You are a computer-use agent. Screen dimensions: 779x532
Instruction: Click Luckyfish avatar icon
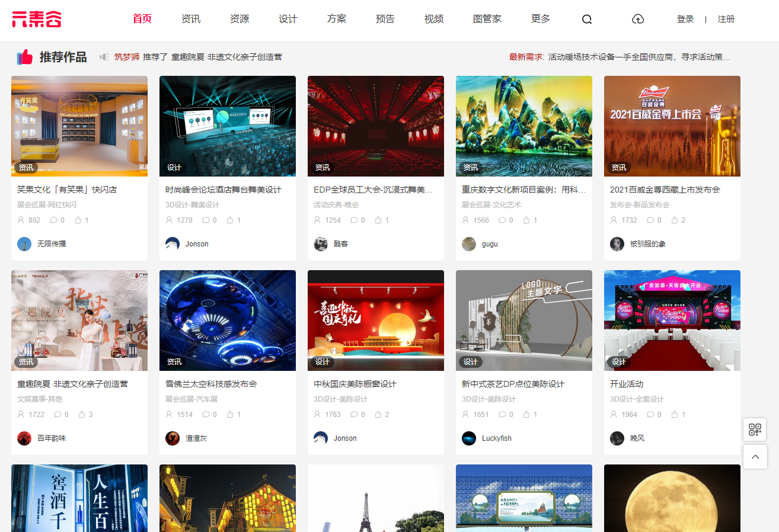469,438
